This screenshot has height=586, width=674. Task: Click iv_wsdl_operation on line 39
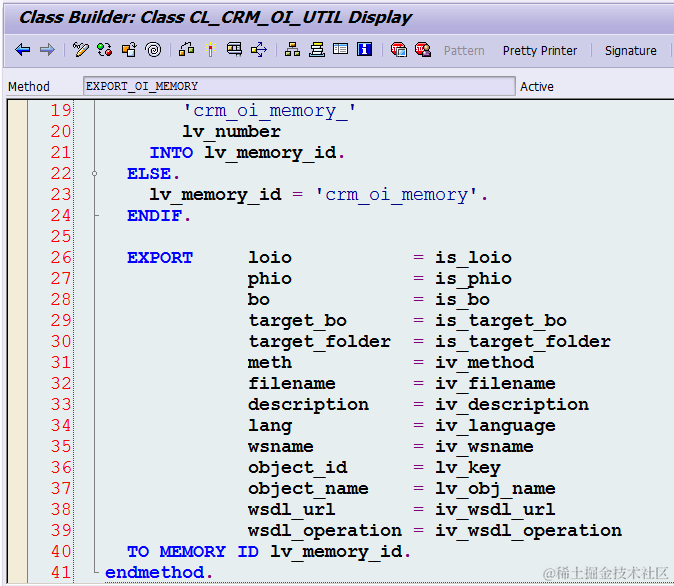pyautogui.click(x=528, y=531)
